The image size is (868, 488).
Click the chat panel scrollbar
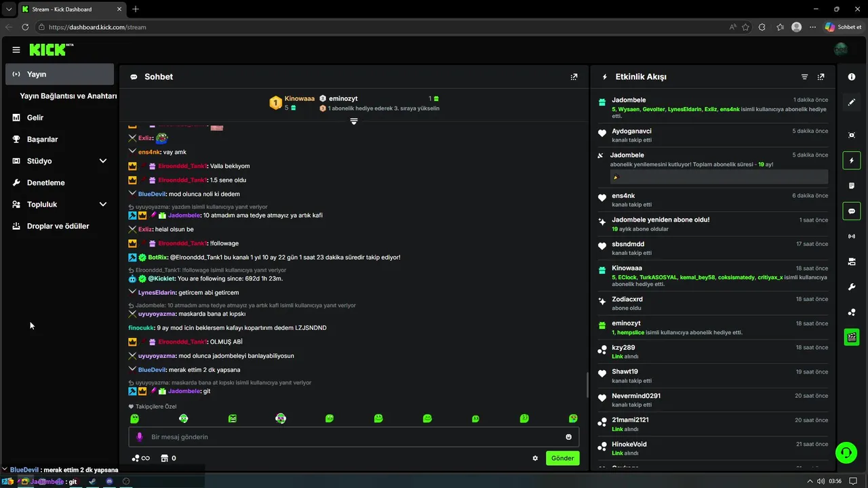(587, 385)
